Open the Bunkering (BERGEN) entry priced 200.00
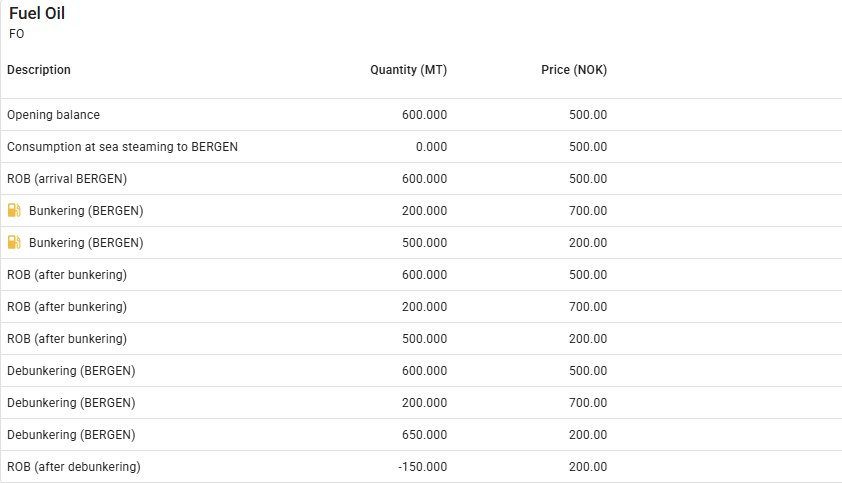Screen dimensions: 842x483 pyautogui.click(x=86, y=243)
